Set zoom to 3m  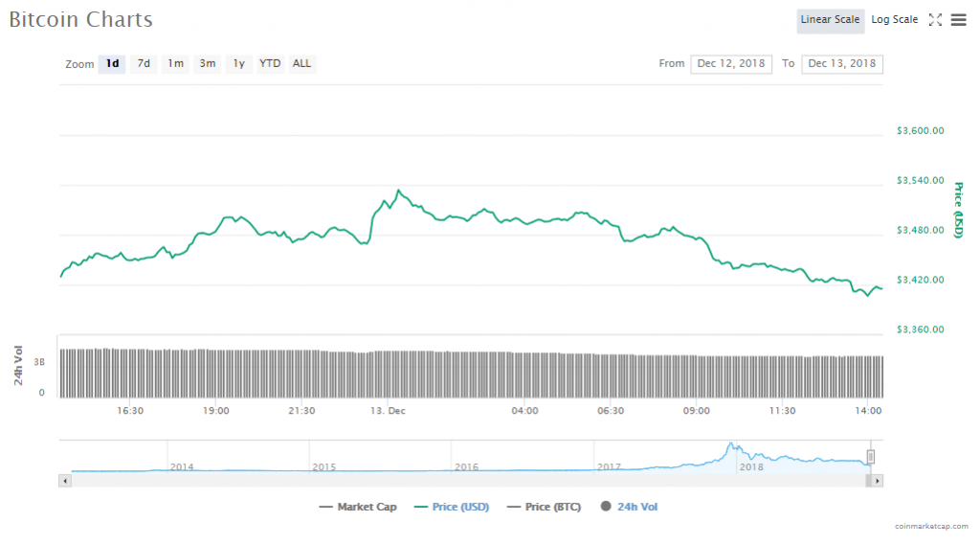point(207,64)
